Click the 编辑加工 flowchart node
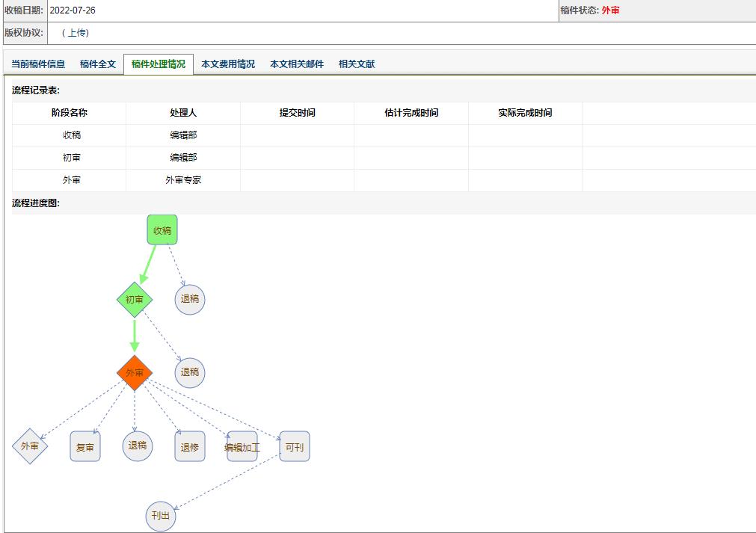 (x=242, y=447)
